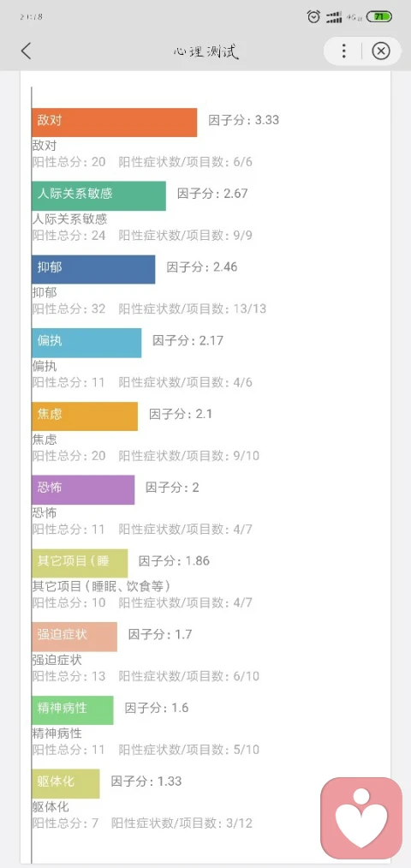Tap the 心理测试 page title
The image size is (411, 868).
tap(205, 51)
